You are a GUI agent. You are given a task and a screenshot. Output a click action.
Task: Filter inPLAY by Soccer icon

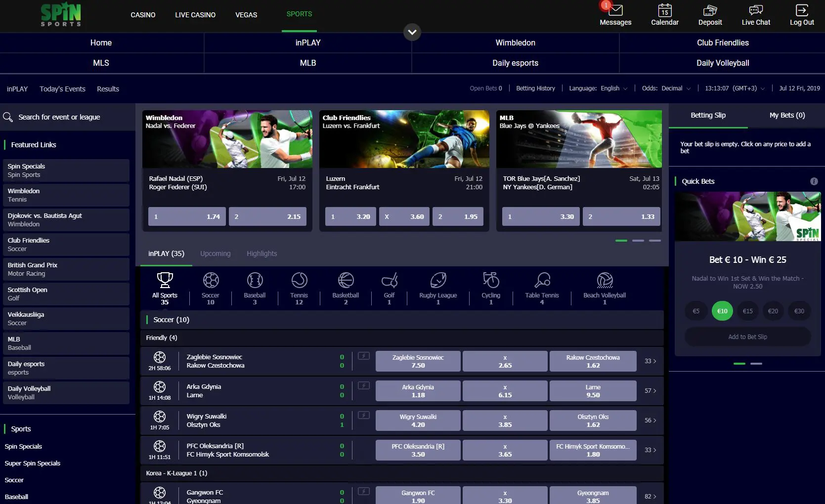(211, 280)
